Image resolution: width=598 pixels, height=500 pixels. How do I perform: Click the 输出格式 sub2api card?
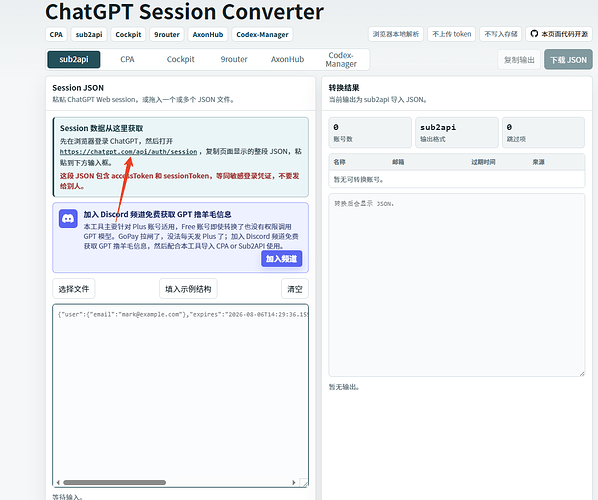click(x=457, y=132)
